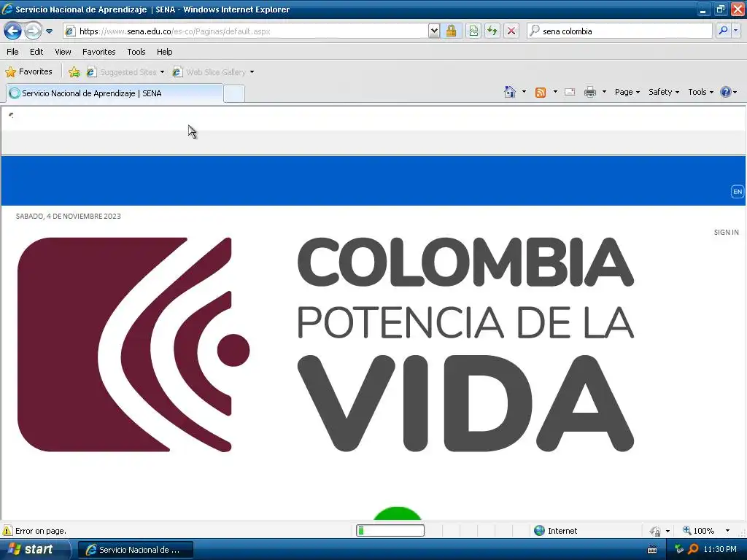Click the 11:30 PM clock
Image resolution: width=747 pixels, height=560 pixels.
point(720,550)
